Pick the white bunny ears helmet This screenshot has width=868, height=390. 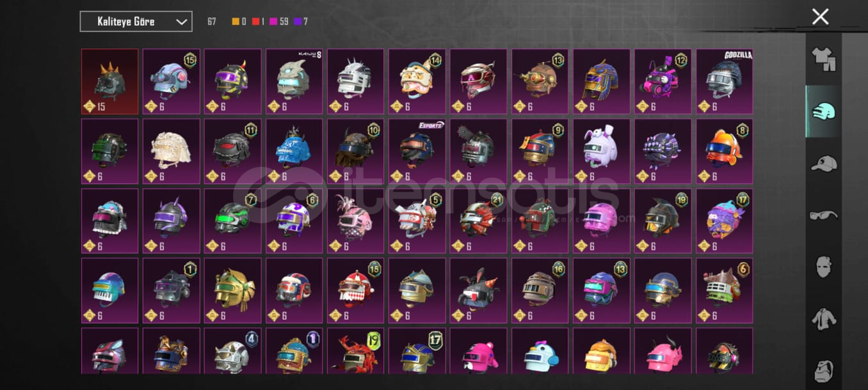point(601,151)
